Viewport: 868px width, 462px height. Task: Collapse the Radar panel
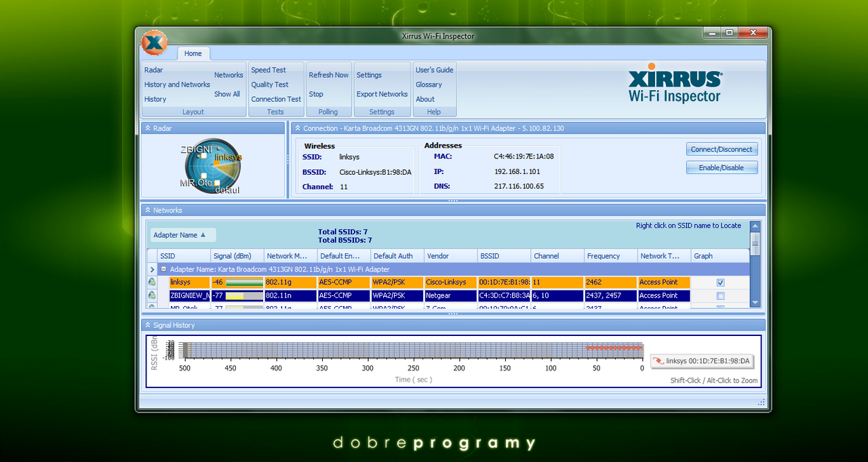click(x=148, y=128)
